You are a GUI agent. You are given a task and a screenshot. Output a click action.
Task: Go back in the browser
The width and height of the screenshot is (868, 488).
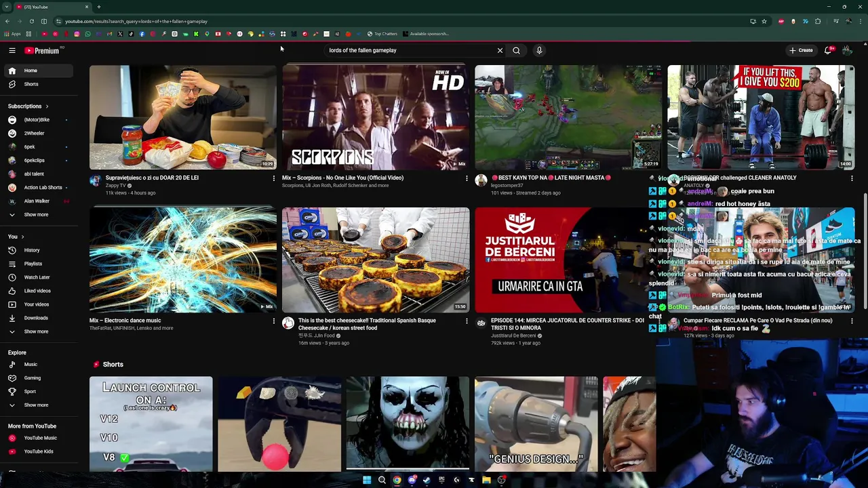pos(7,21)
